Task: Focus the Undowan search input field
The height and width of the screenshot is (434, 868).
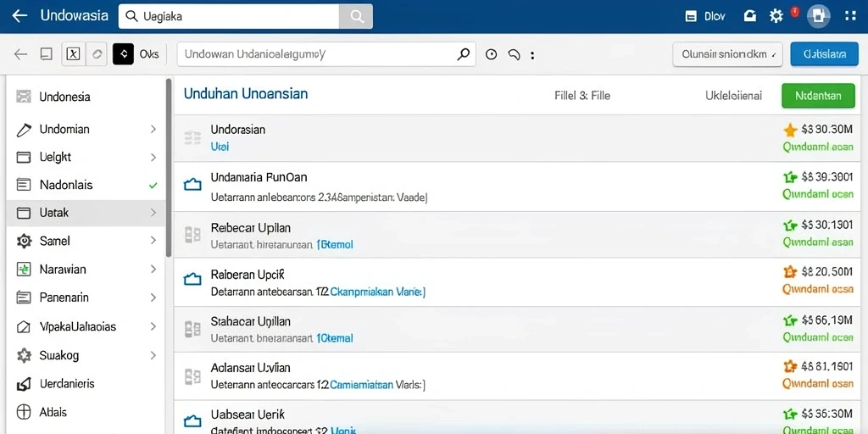Action: (326, 54)
